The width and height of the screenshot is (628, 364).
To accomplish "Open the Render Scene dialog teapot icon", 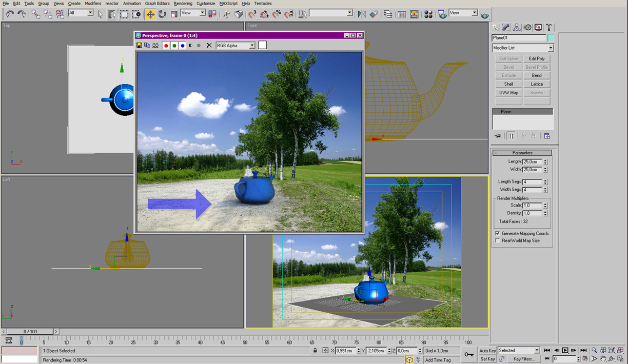I will [442, 14].
